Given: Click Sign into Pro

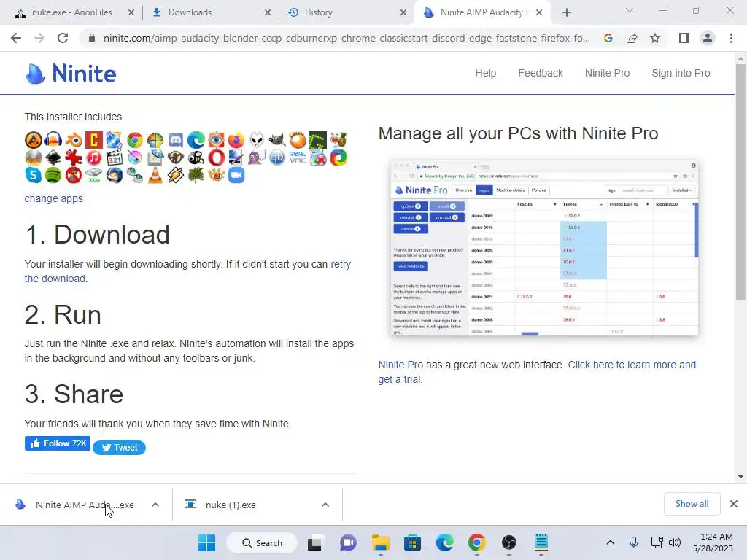Looking at the screenshot, I should point(681,74).
